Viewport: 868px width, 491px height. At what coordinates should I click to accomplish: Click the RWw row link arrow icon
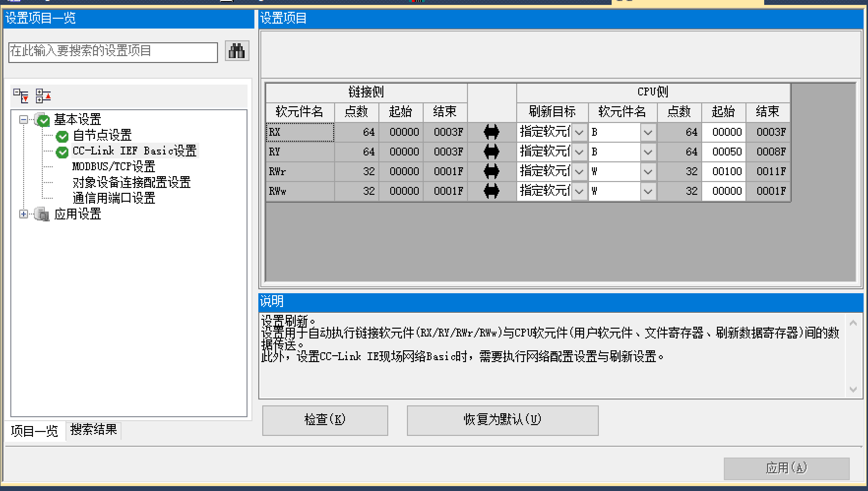pos(491,191)
